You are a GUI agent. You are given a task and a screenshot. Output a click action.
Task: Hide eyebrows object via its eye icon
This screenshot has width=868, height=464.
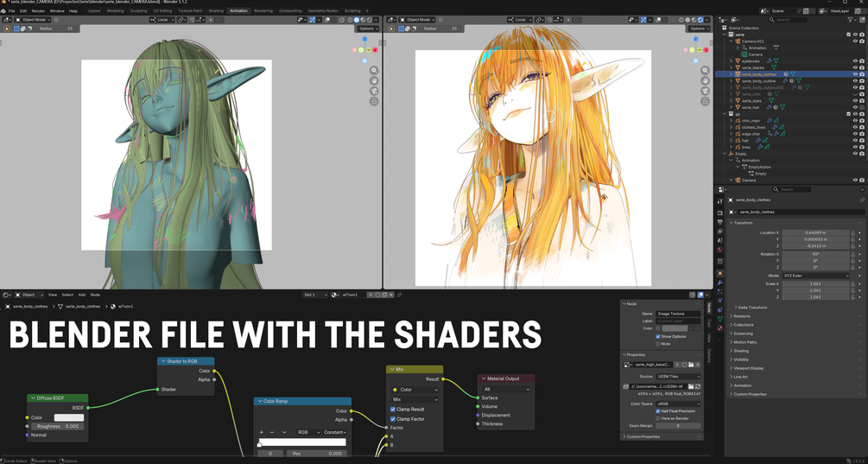(x=855, y=60)
